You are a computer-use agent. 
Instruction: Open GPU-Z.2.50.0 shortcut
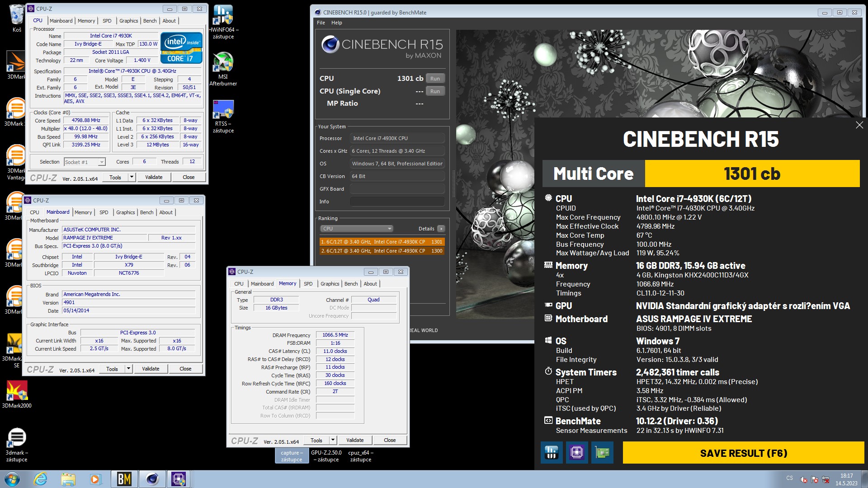(x=326, y=455)
